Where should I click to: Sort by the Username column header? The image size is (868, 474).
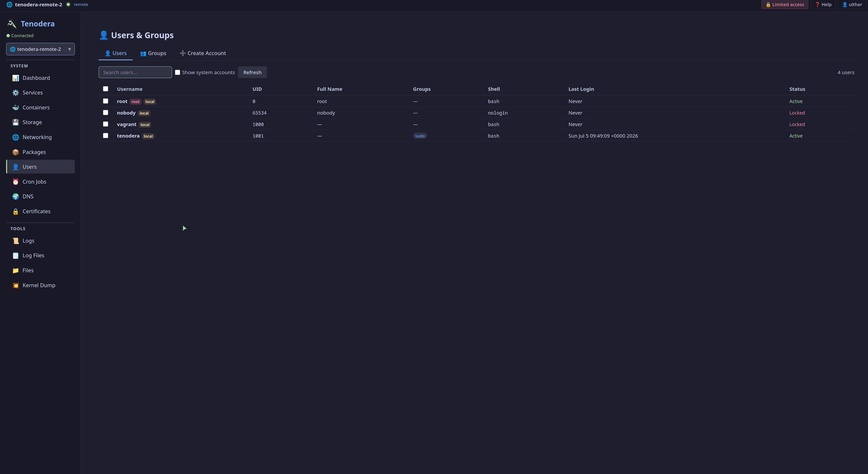tap(130, 89)
